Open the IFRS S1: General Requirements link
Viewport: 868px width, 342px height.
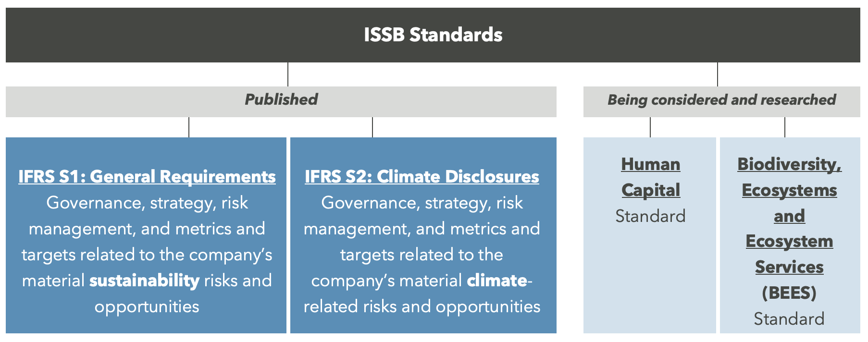point(147,176)
